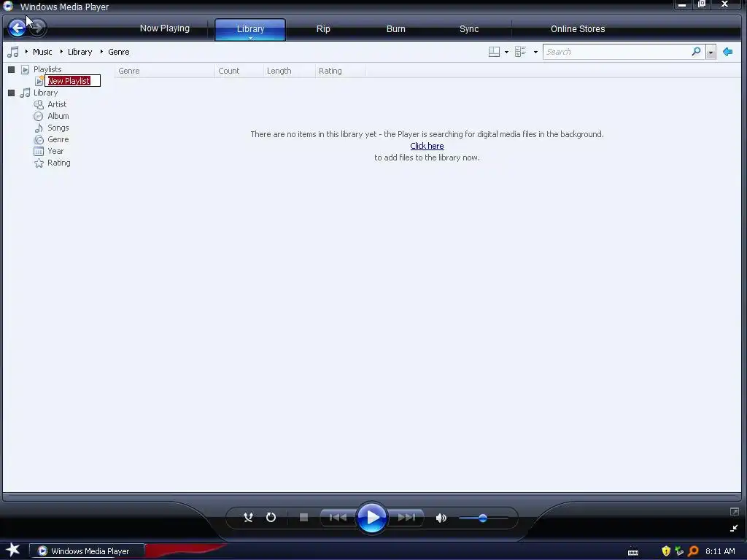Screen dimensions: 747x560
Task: Select Library in the navigation tree
Action: [45, 93]
